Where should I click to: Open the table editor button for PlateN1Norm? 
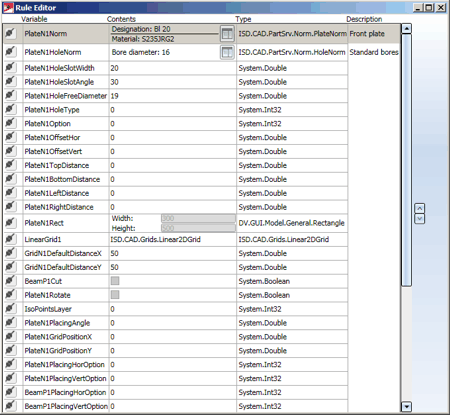[x=227, y=34]
